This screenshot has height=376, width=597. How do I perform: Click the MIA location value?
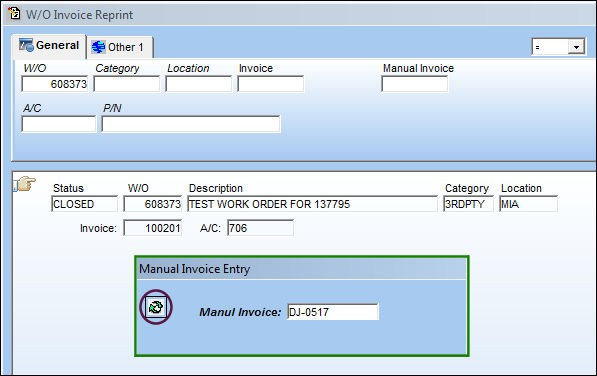point(528,204)
